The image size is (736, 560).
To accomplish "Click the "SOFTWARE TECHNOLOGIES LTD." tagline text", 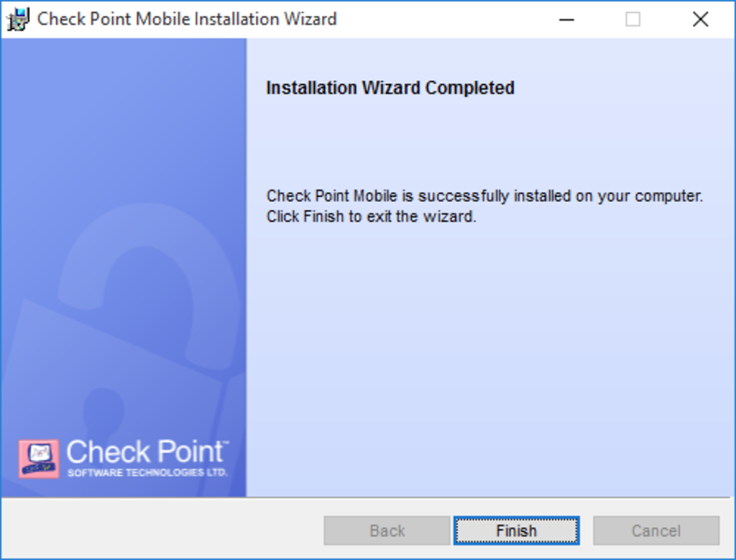I will (148, 472).
